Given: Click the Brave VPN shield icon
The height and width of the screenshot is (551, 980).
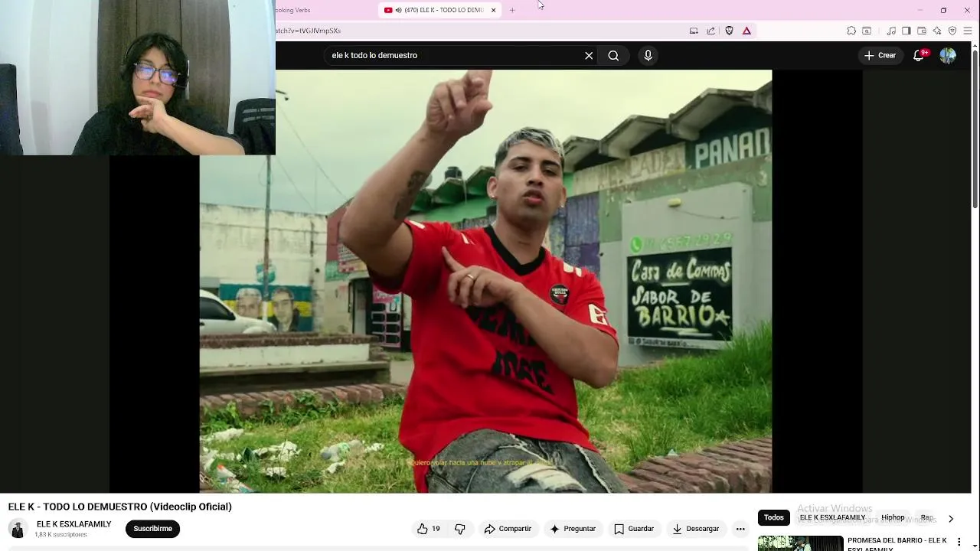Looking at the screenshot, I should 952,31.
